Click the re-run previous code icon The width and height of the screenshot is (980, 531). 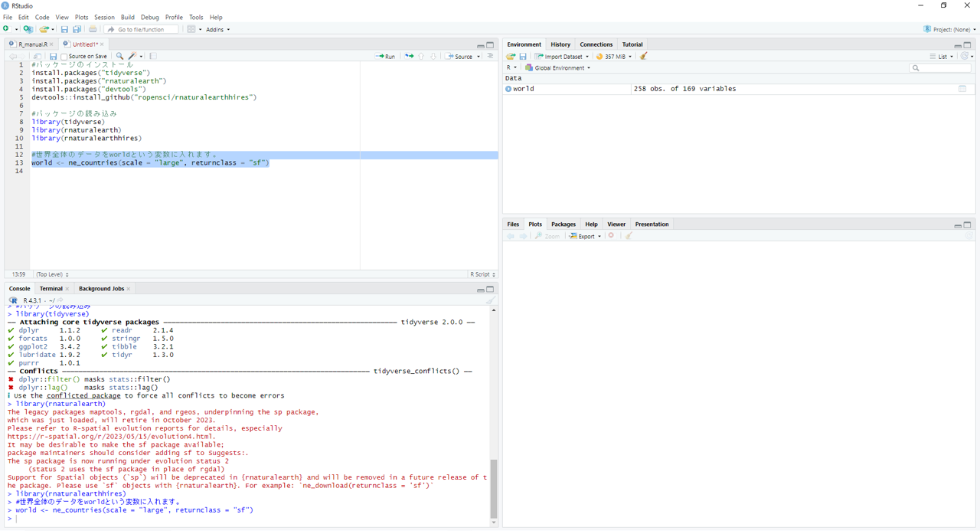coord(409,56)
